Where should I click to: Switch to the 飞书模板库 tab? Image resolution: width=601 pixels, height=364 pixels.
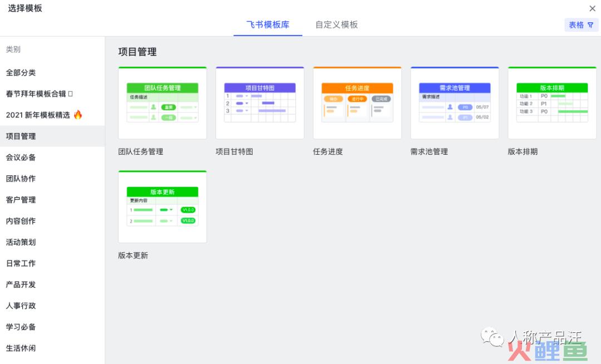[268, 25]
